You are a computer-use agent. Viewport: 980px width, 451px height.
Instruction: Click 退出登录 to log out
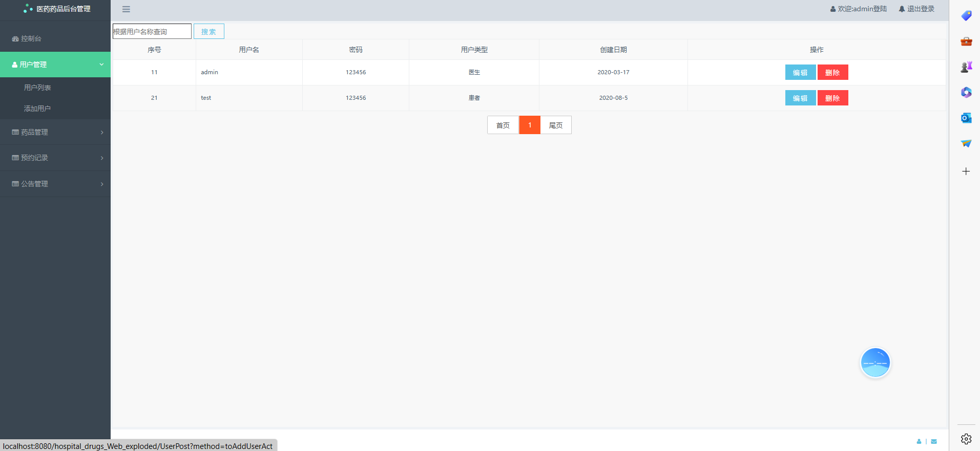(x=916, y=9)
